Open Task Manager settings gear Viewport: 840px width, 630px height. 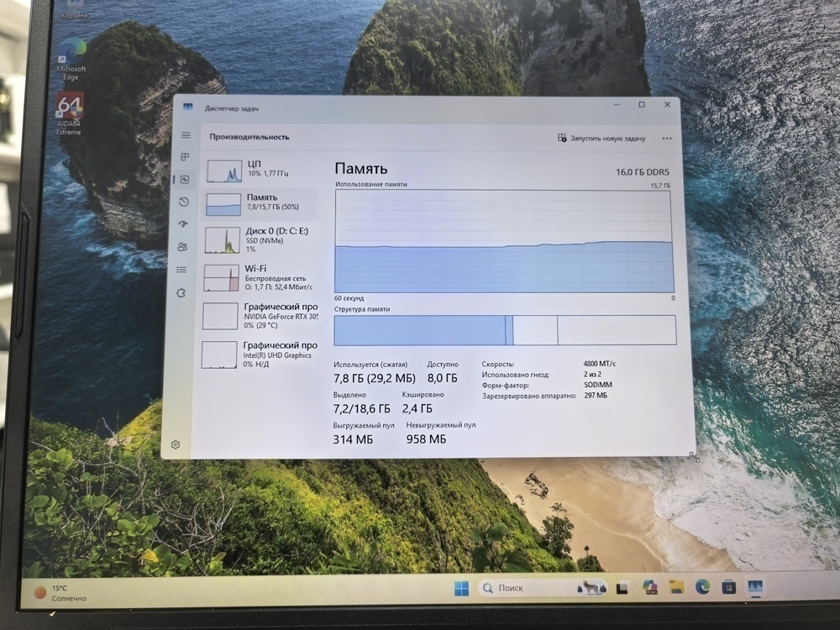(x=176, y=444)
